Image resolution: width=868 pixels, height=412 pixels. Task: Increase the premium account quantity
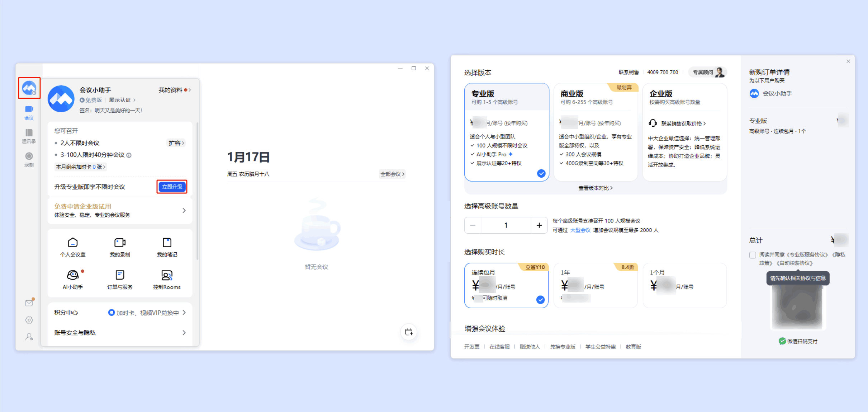coord(539,225)
